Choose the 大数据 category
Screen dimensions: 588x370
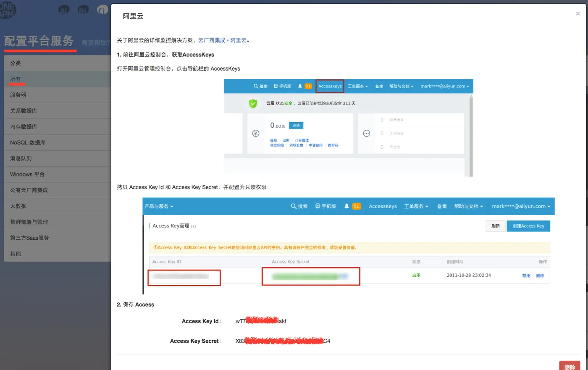(58, 206)
